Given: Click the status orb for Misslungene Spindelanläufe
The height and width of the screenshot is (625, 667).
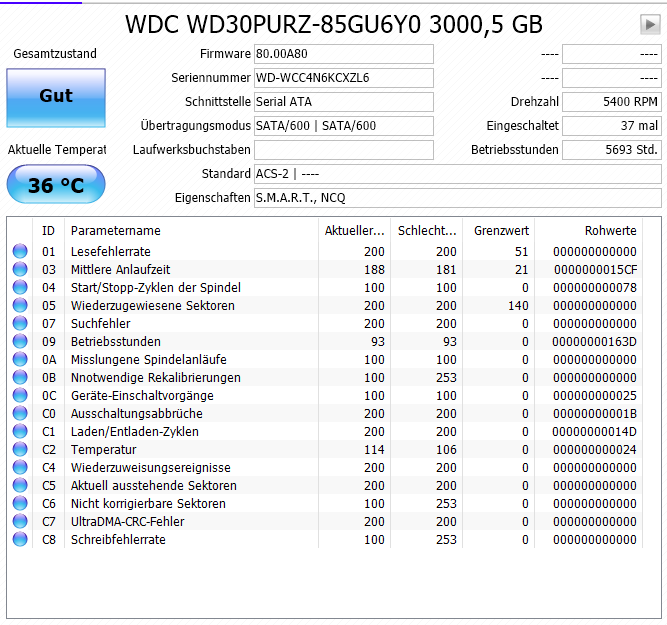Looking at the screenshot, I should (x=20, y=360).
